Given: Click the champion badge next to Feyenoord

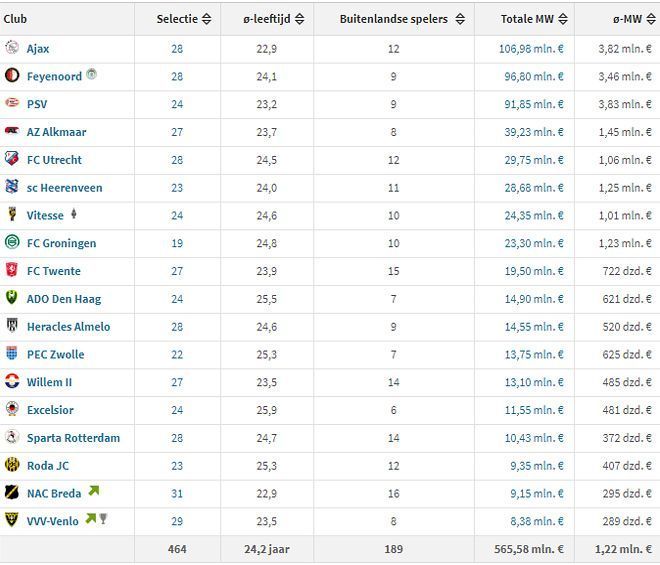Looking at the screenshot, I should (91, 74).
